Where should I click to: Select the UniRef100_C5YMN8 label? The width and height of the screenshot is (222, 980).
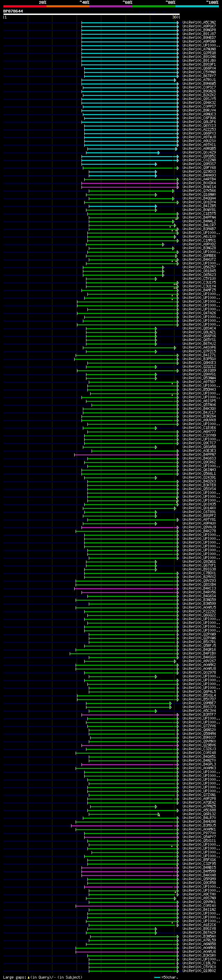(199, 72)
